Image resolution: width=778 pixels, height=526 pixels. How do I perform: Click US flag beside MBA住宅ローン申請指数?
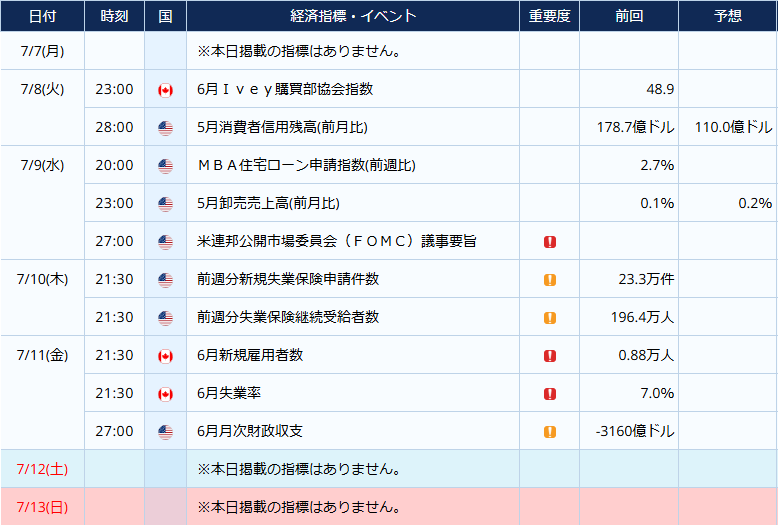165,166
